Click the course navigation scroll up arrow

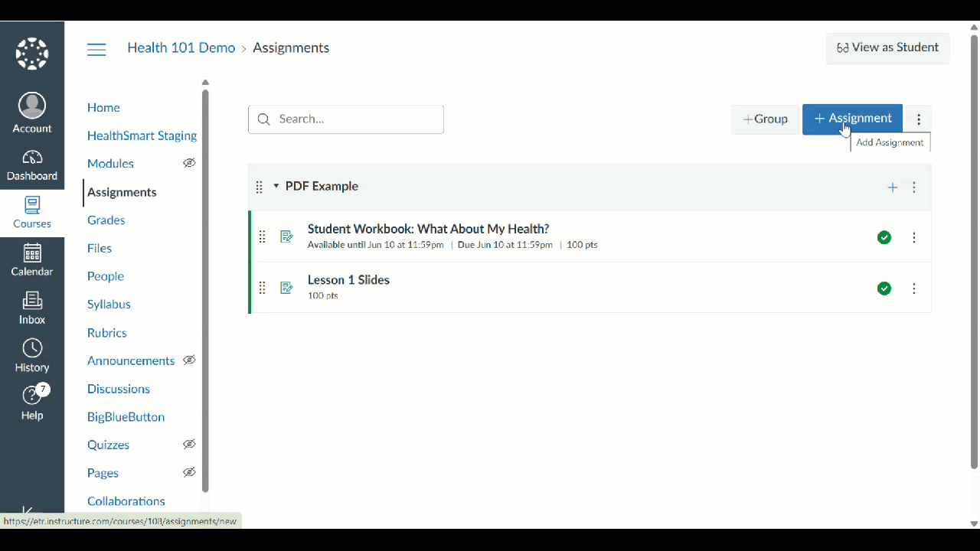click(x=205, y=82)
